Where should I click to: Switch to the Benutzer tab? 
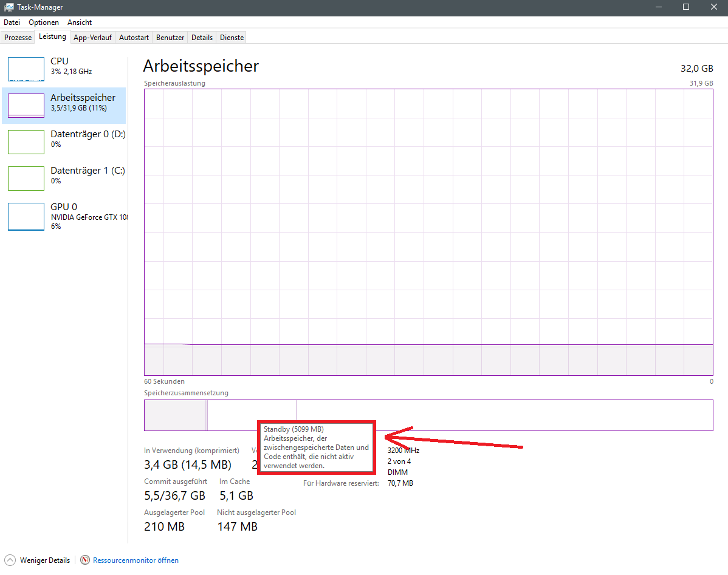pyautogui.click(x=170, y=37)
